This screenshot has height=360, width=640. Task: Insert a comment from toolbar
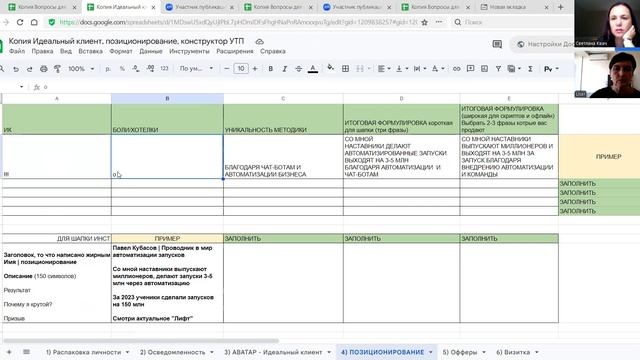(470, 69)
